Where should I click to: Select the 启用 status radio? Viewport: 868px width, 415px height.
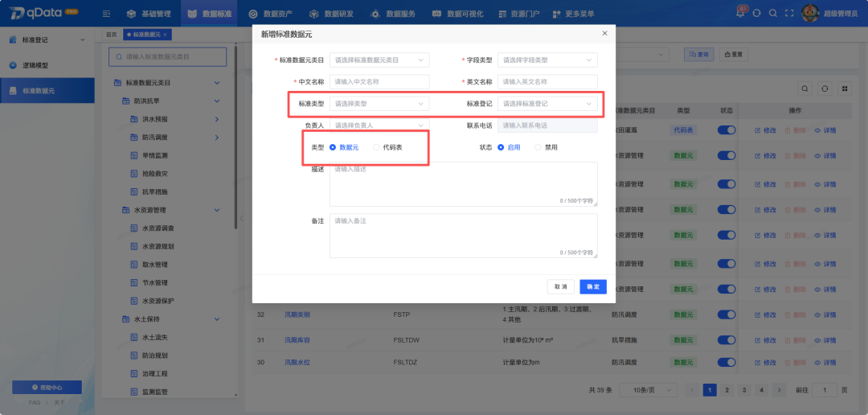coord(501,147)
